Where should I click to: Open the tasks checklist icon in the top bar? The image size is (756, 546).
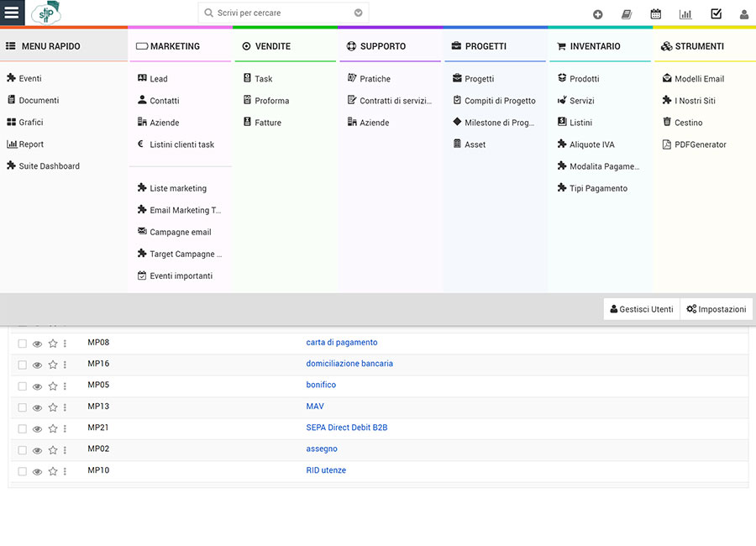pyautogui.click(x=717, y=13)
